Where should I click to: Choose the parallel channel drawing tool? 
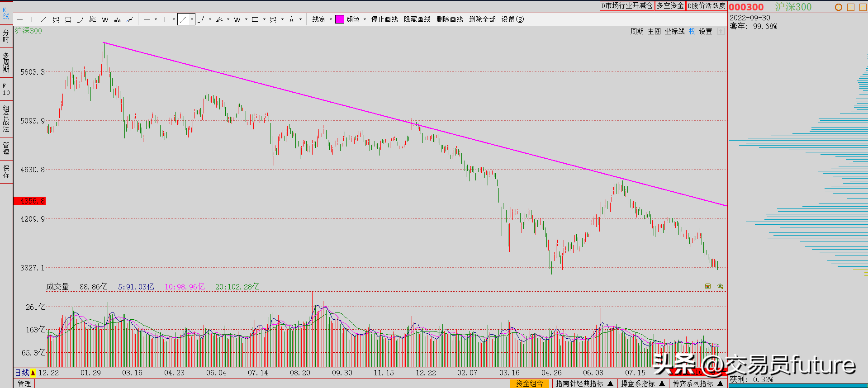[x=56, y=19]
